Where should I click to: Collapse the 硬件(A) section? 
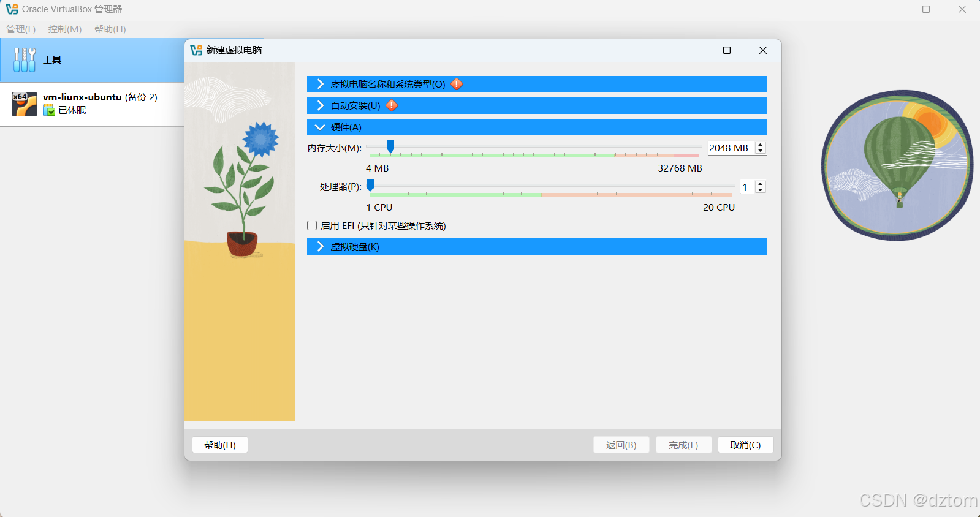click(x=537, y=127)
